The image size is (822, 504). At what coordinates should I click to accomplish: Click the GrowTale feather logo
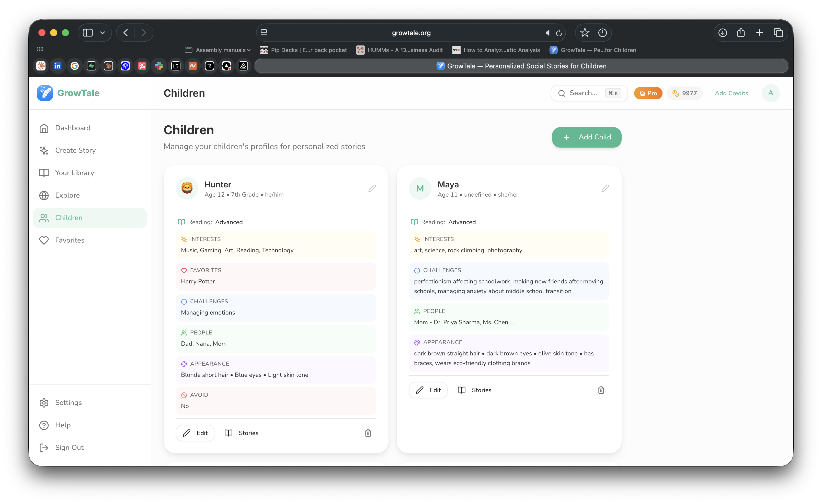[44, 93]
